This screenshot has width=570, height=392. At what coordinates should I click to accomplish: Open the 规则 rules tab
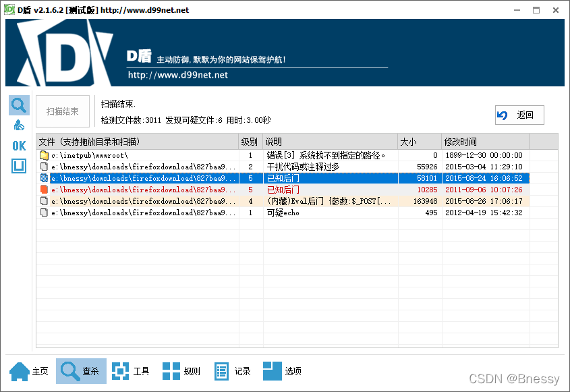pos(181,371)
